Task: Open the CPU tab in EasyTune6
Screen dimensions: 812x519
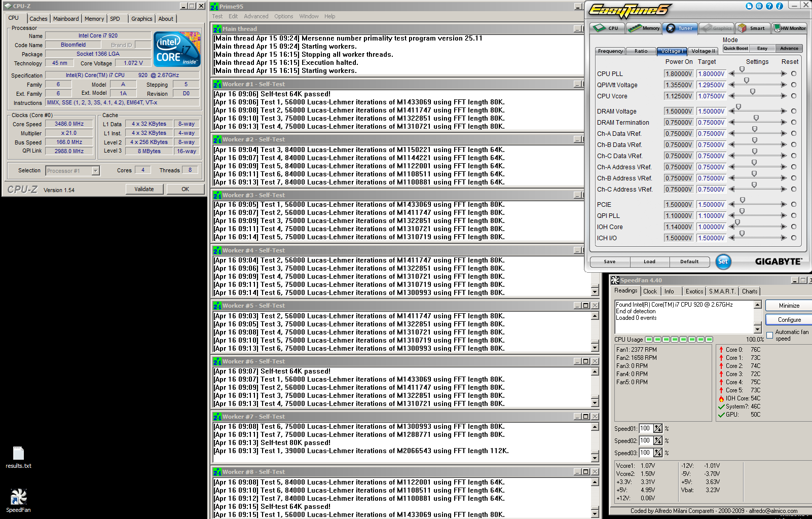Action: coord(607,28)
